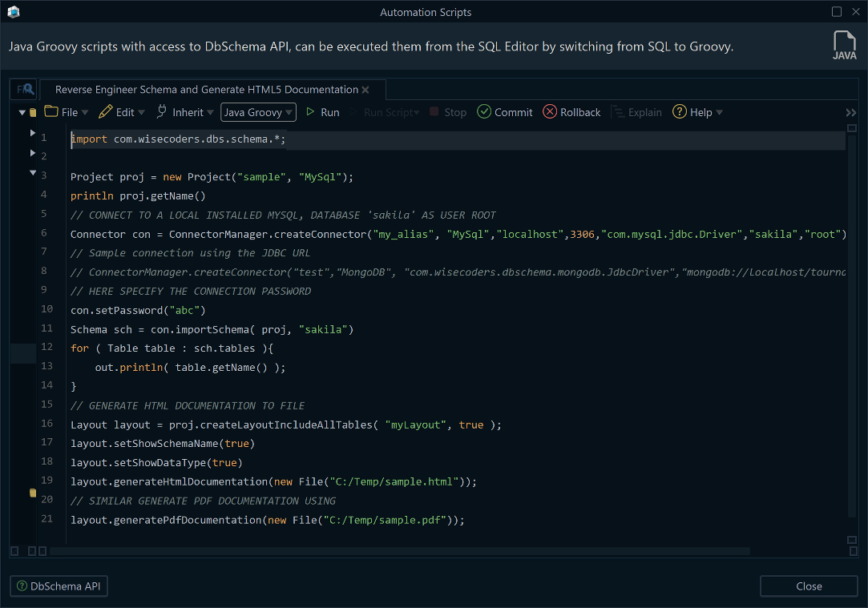Run the Groovy script
Screen dimensions: 868x608
tap(322, 112)
